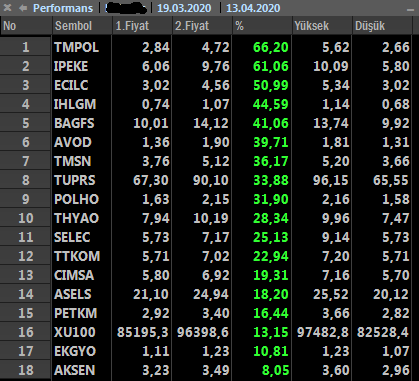This screenshot has height=381, width=419.
Task: Select the TUPRS symbol
Action: tap(75, 180)
